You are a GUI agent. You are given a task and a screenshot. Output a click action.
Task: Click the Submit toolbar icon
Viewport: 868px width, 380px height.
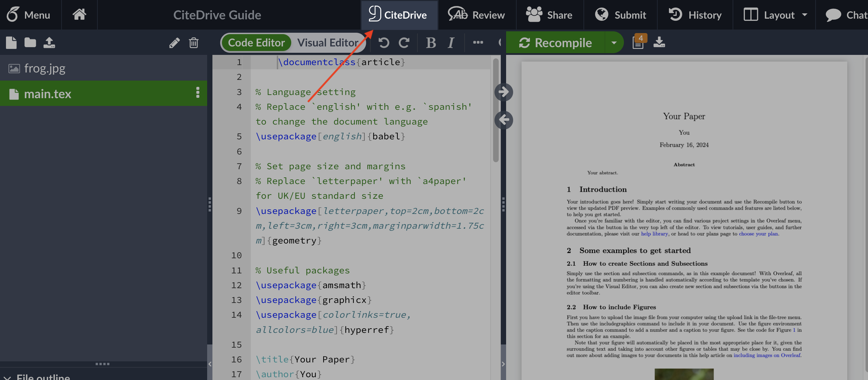pyautogui.click(x=620, y=14)
